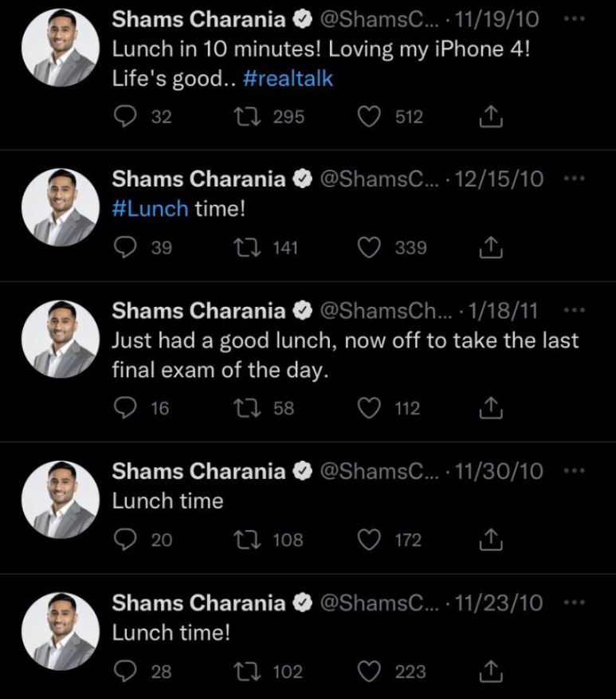Toggle like on the 12/15/10 tweet
Screen dimensions: 616x699
click(369, 247)
